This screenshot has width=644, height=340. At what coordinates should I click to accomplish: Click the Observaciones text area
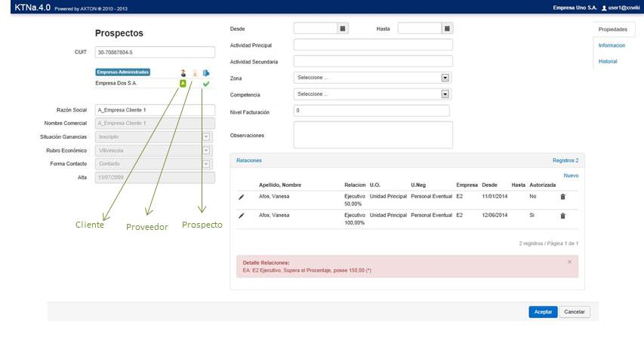point(373,135)
